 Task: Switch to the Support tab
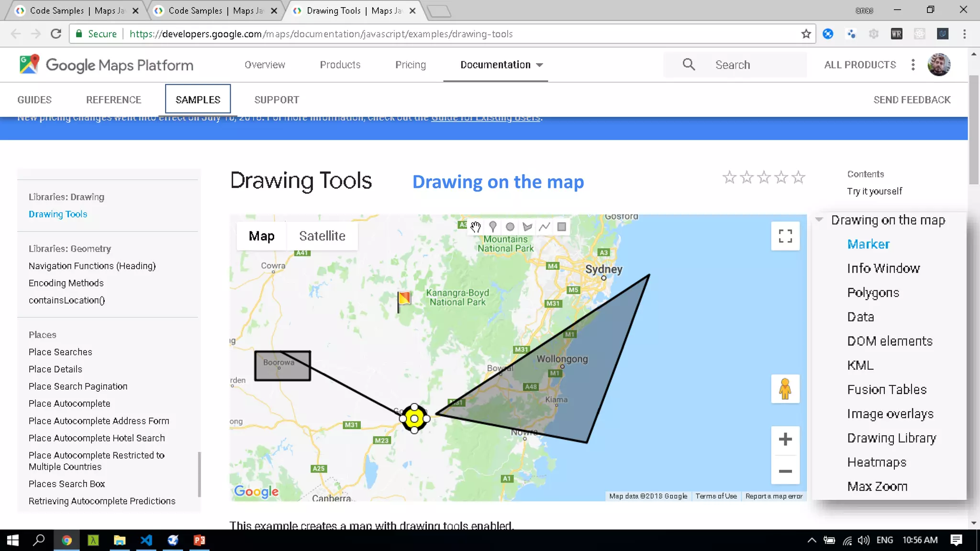(277, 99)
